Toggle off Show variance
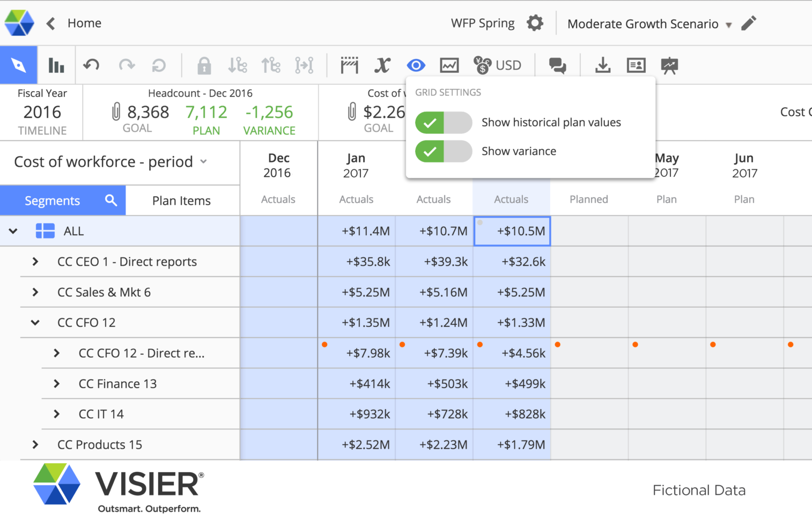 (444, 151)
